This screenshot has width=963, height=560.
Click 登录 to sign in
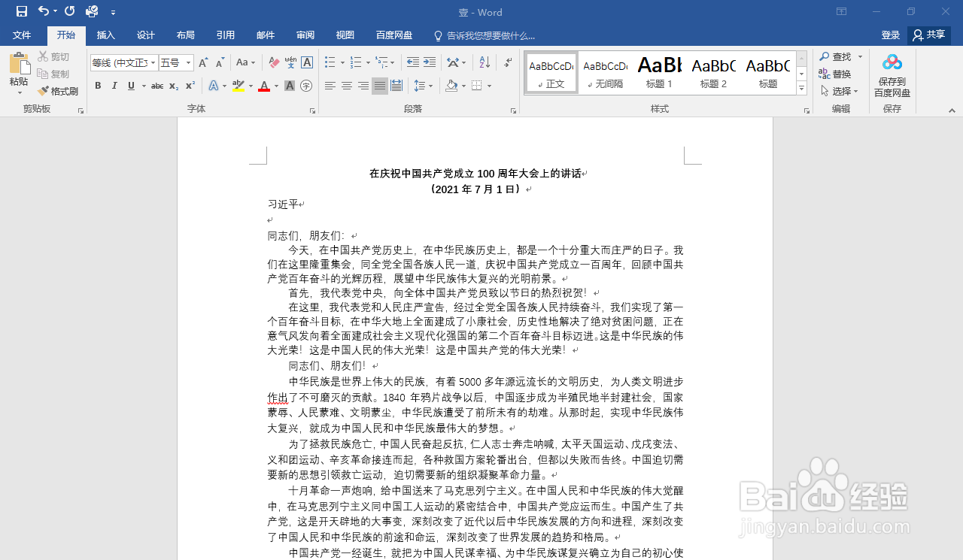[x=891, y=35]
